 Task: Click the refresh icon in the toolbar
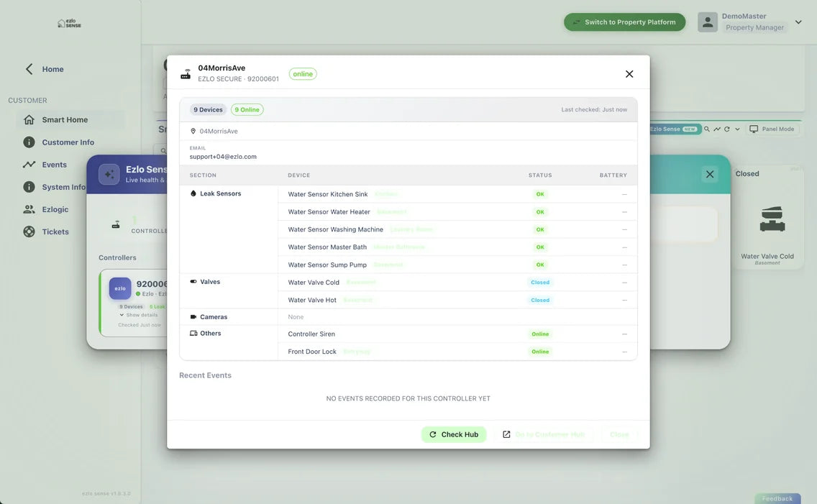[x=727, y=129]
